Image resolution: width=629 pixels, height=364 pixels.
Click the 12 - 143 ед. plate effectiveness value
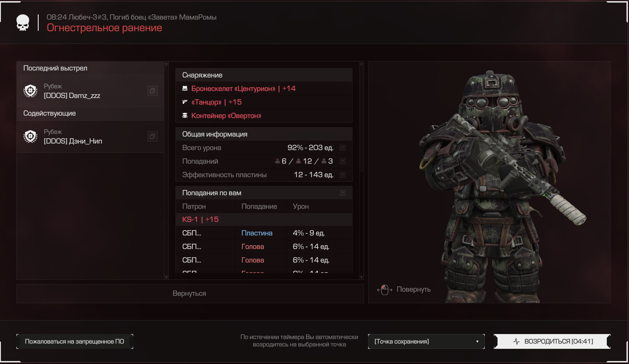click(314, 175)
